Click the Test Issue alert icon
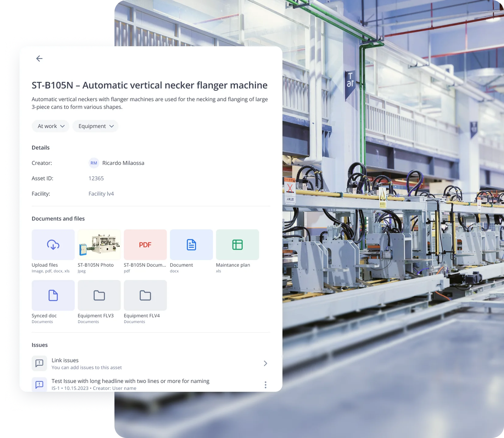 pos(39,384)
